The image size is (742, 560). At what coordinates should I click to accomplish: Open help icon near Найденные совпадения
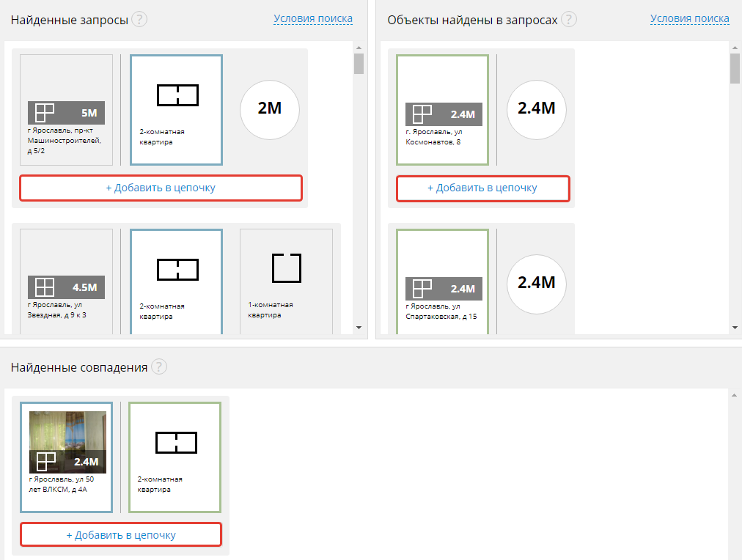(158, 366)
